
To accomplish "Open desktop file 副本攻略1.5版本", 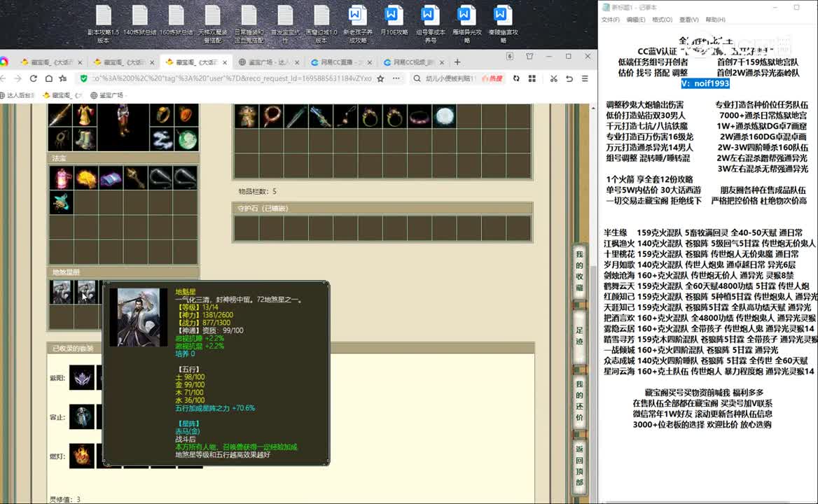I will click(103, 24).
